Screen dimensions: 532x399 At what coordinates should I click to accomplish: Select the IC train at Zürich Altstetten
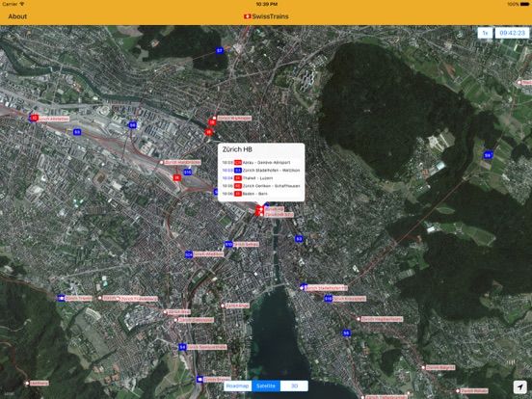point(35,118)
